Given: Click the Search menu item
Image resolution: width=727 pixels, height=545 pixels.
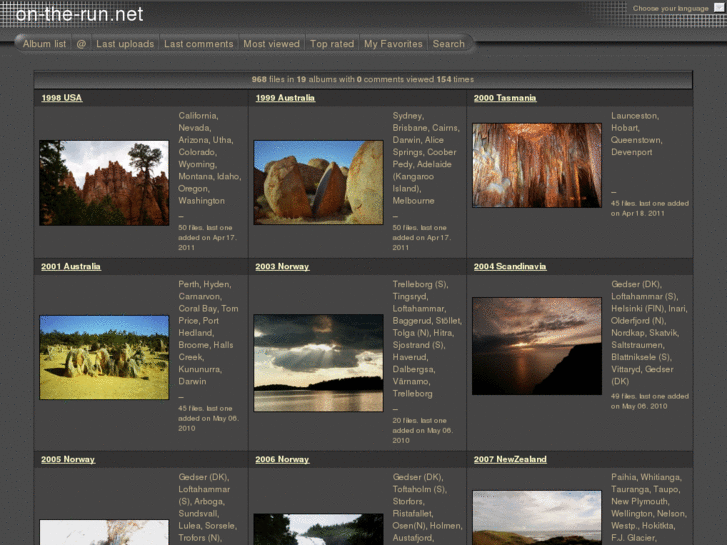Looking at the screenshot, I should (x=448, y=44).
